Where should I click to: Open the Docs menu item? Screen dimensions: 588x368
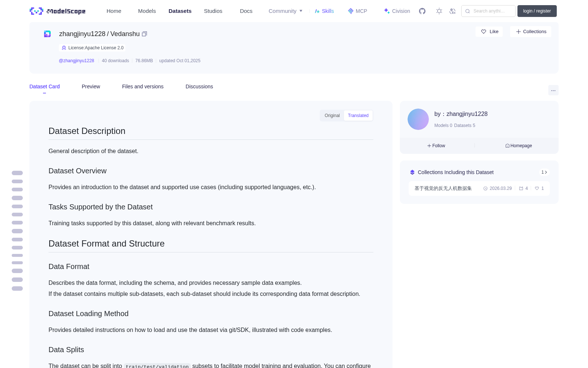246,11
